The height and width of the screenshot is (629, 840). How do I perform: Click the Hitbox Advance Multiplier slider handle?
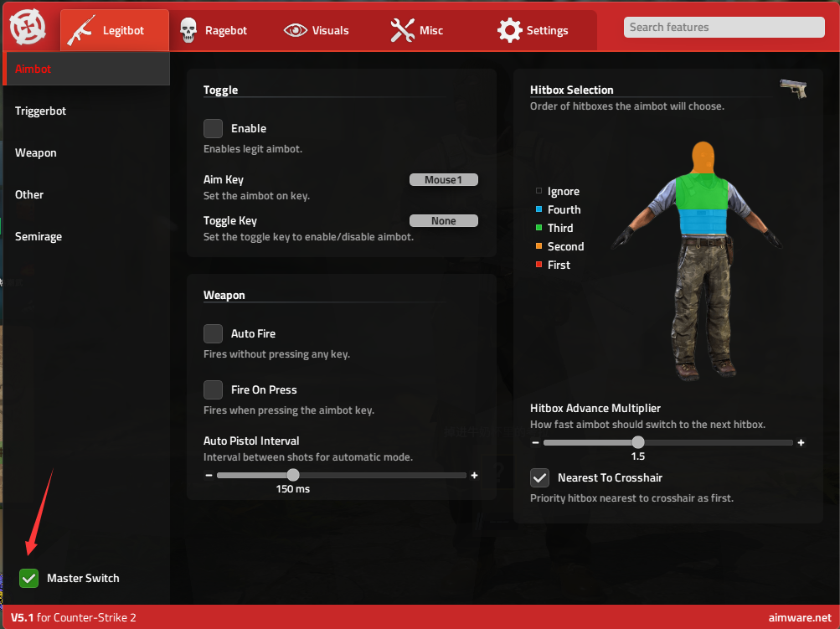pos(638,442)
